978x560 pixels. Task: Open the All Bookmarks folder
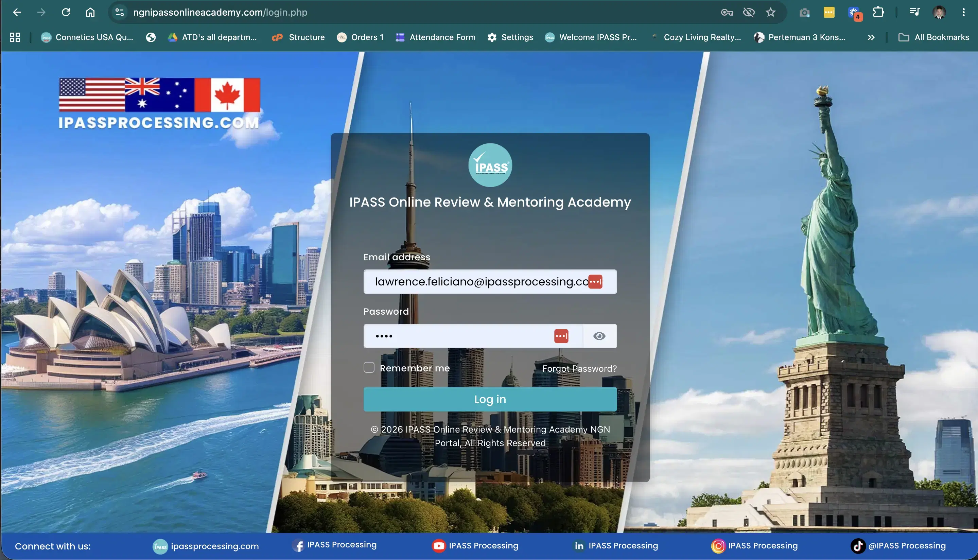[x=933, y=37]
